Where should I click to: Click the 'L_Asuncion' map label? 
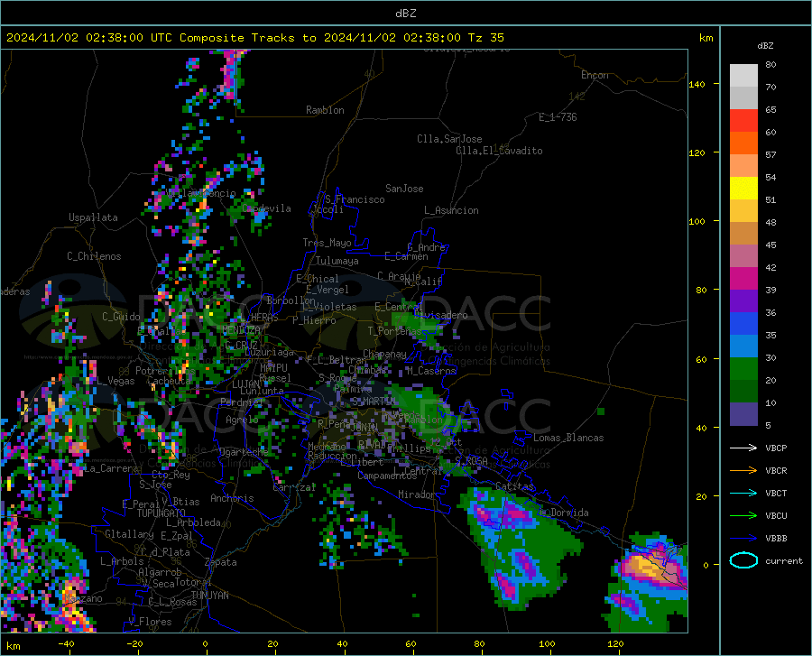click(x=451, y=210)
